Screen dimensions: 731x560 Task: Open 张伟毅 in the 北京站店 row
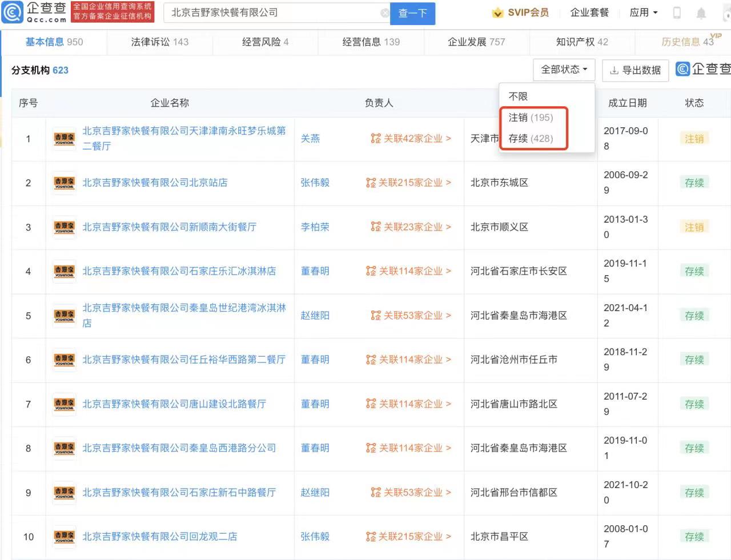point(315,183)
